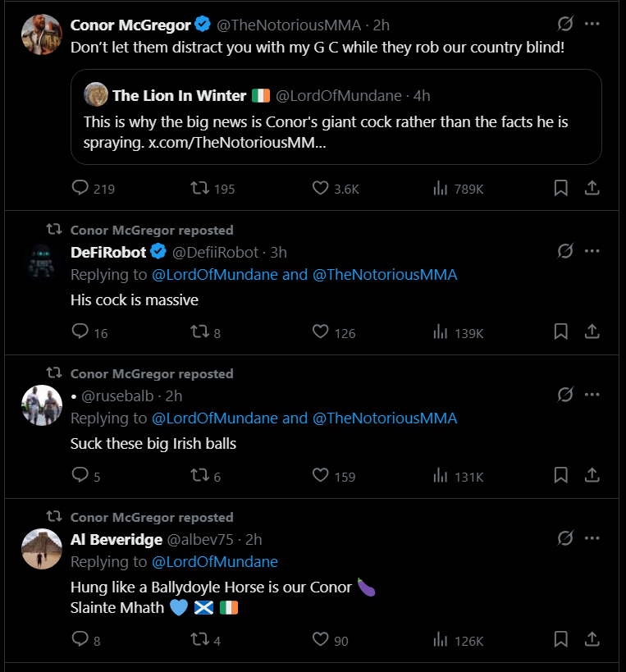Bookmark Conor McGregor's top post

561,188
